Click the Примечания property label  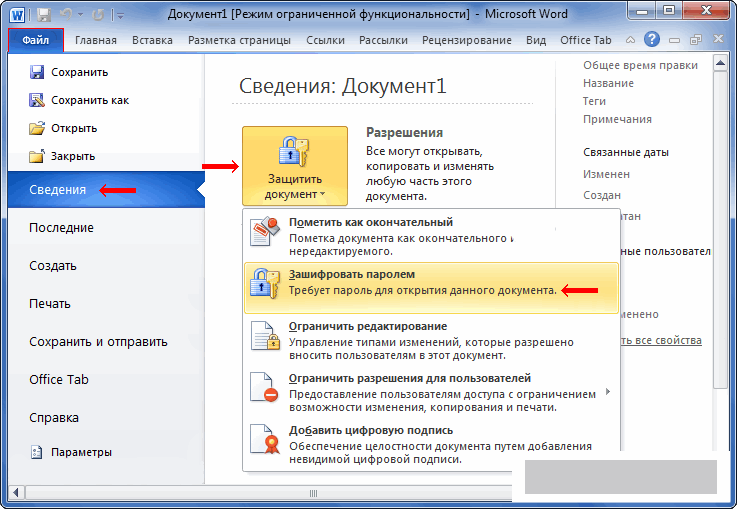617,119
